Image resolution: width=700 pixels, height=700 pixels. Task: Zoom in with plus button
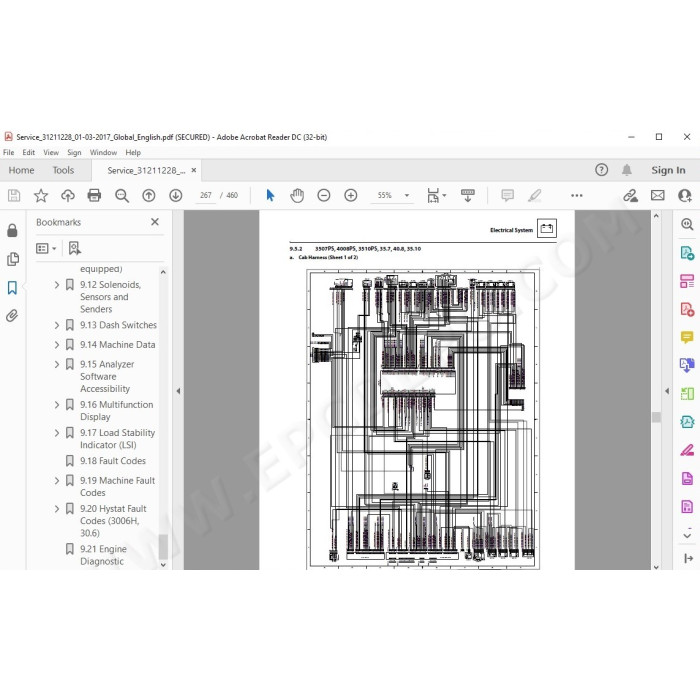(x=351, y=195)
